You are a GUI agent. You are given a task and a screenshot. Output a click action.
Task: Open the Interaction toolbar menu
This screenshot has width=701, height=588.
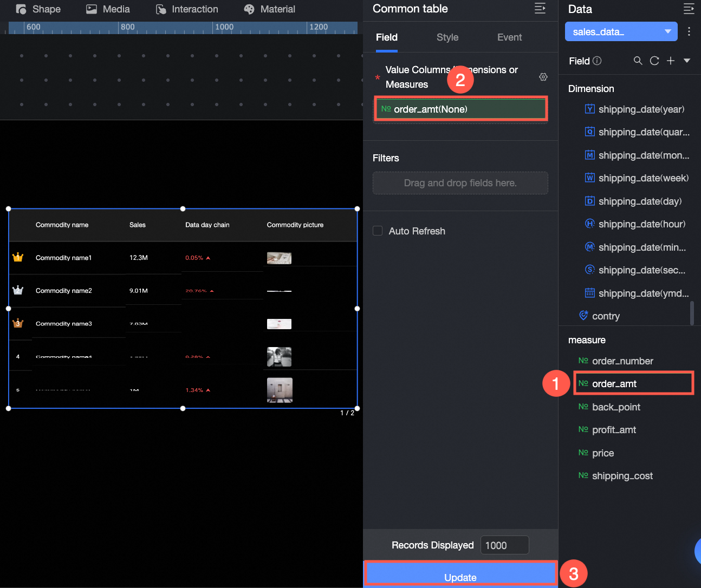point(187,9)
